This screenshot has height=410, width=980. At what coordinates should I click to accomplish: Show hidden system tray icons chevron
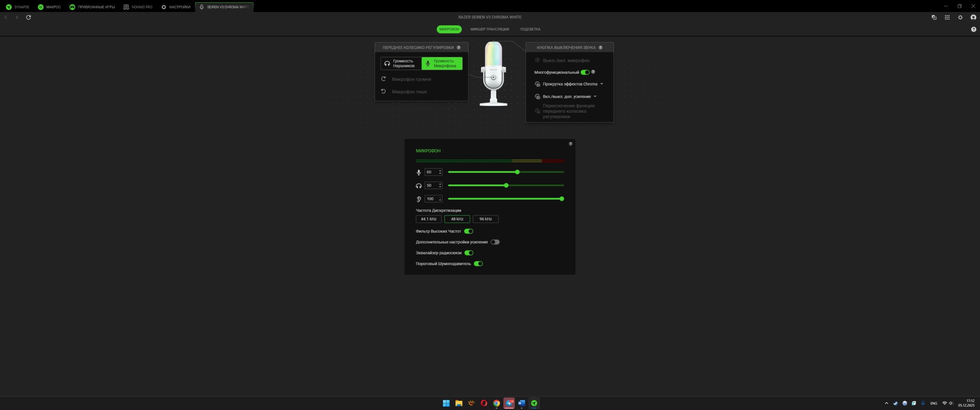pos(886,403)
